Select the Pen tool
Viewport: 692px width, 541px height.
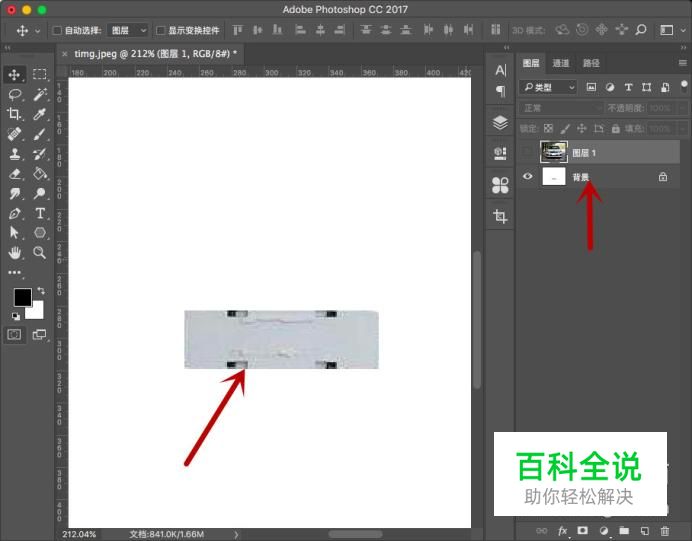(x=15, y=213)
